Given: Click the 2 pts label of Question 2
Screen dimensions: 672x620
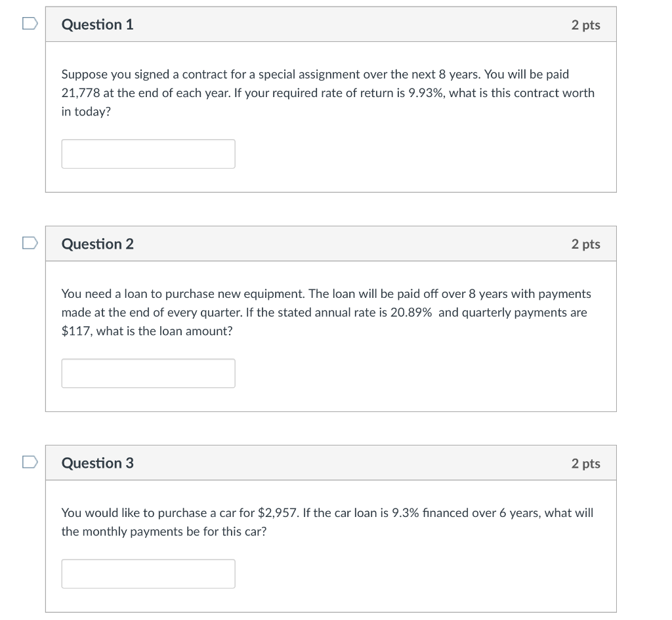Looking at the screenshot, I should tap(585, 244).
